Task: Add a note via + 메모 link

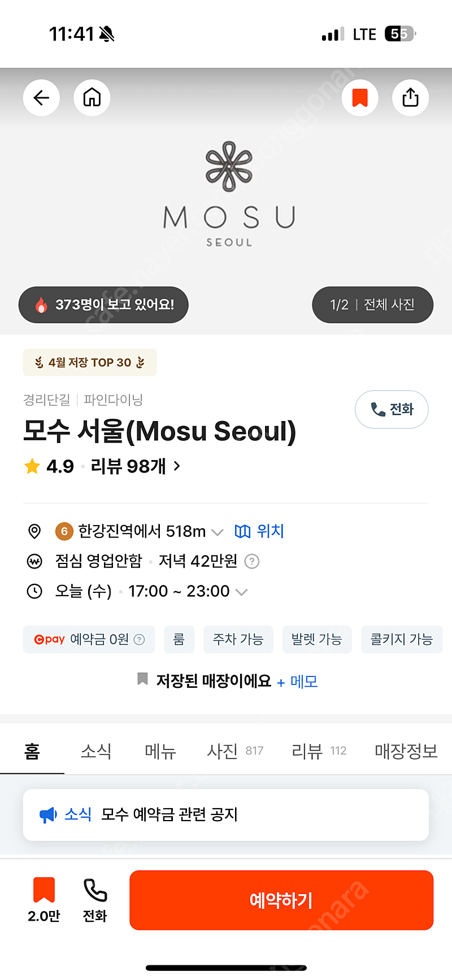Action: [298, 682]
